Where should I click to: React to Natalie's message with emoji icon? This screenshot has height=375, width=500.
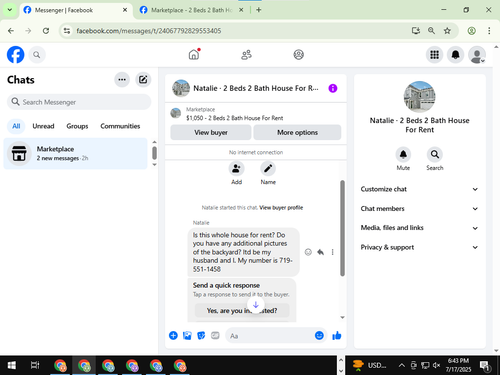(x=308, y=252)
